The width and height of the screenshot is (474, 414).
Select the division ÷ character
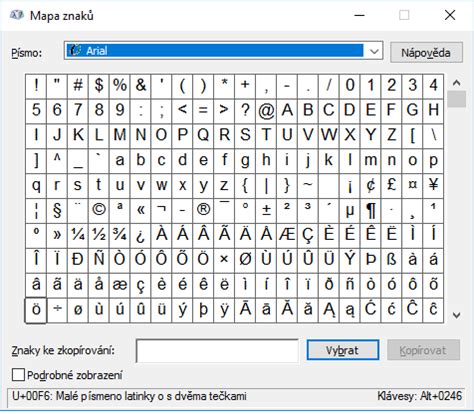coord(57,309)
